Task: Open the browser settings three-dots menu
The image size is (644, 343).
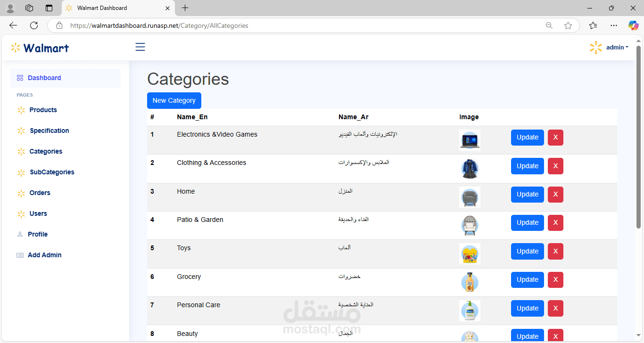Action: pyautogui.click(x=613, y=25)
